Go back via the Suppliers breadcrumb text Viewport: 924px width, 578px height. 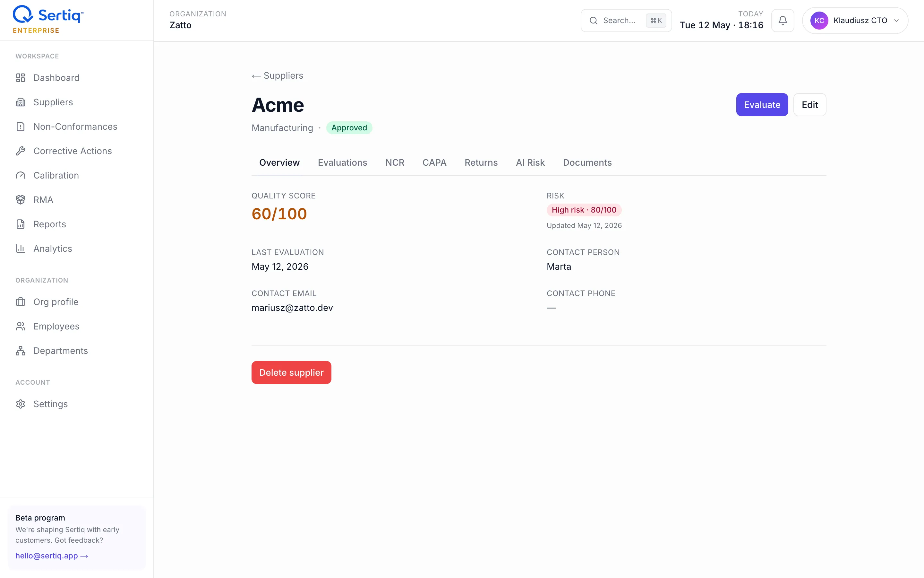(x=283, y=76)
